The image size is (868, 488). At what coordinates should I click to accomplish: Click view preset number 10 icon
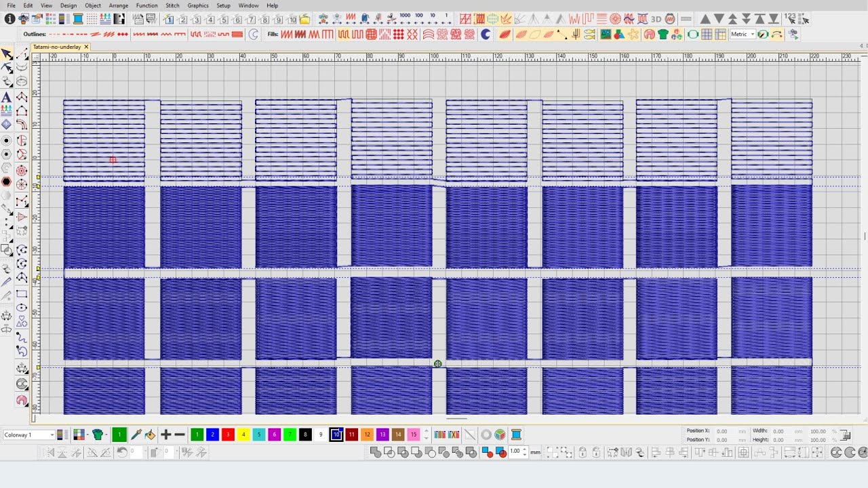click(292, 19)
